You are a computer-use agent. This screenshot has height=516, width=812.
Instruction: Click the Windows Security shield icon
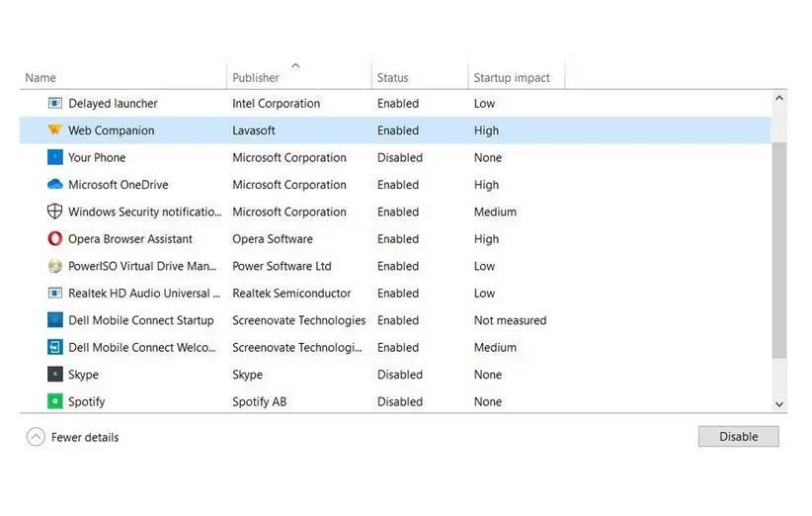coord(55,212)
